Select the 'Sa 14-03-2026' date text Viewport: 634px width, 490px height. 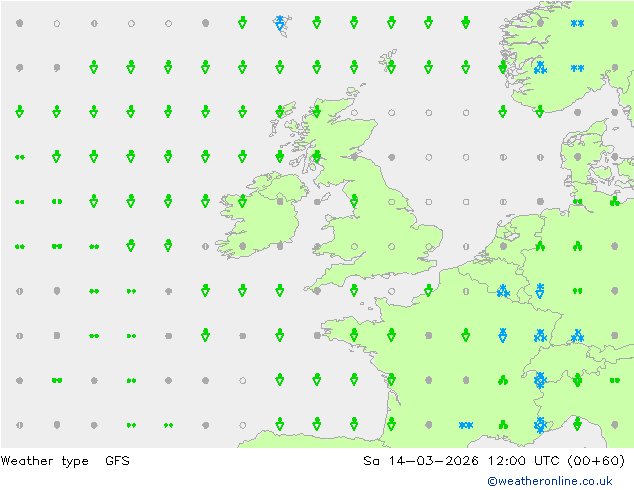click(x=421, y=460)
